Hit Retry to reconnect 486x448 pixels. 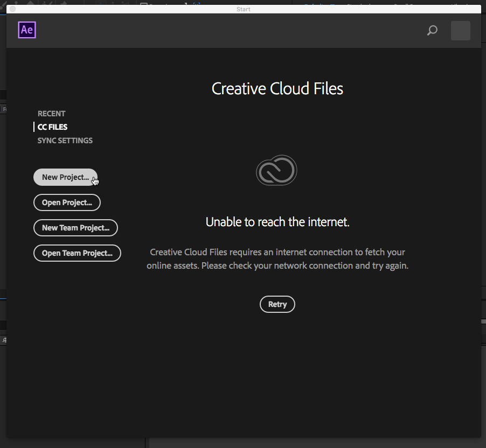tap(277, 304)
